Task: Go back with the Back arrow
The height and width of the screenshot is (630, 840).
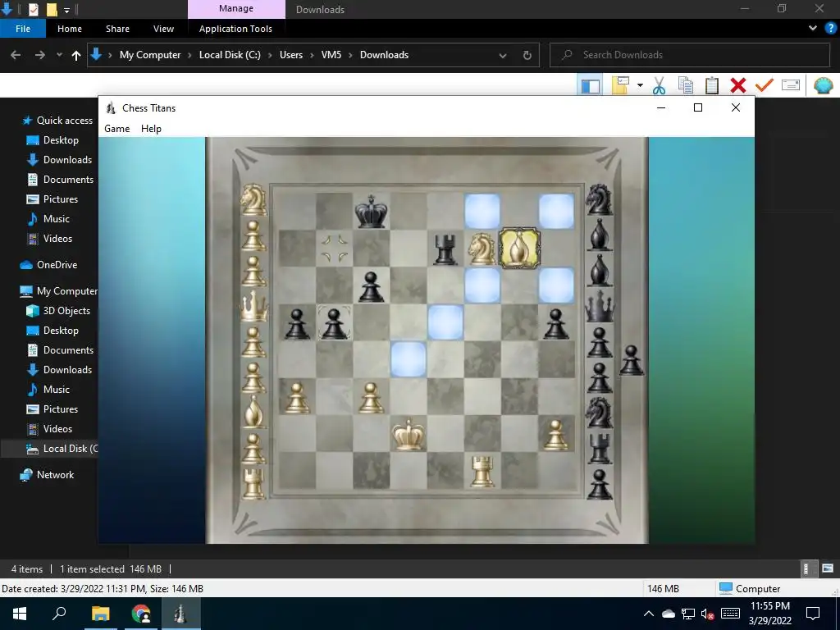Action: click(16, 55)
